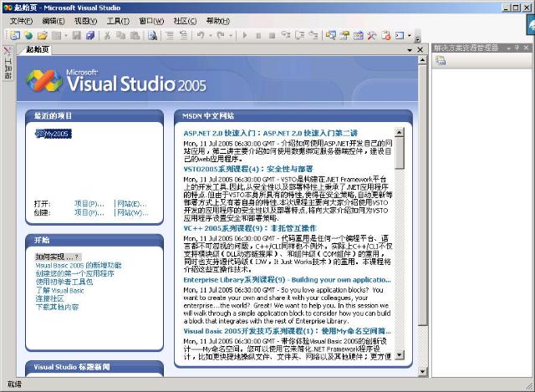Click the Step Over debug icon
535x392 pixels.
[x=299, y=35]
